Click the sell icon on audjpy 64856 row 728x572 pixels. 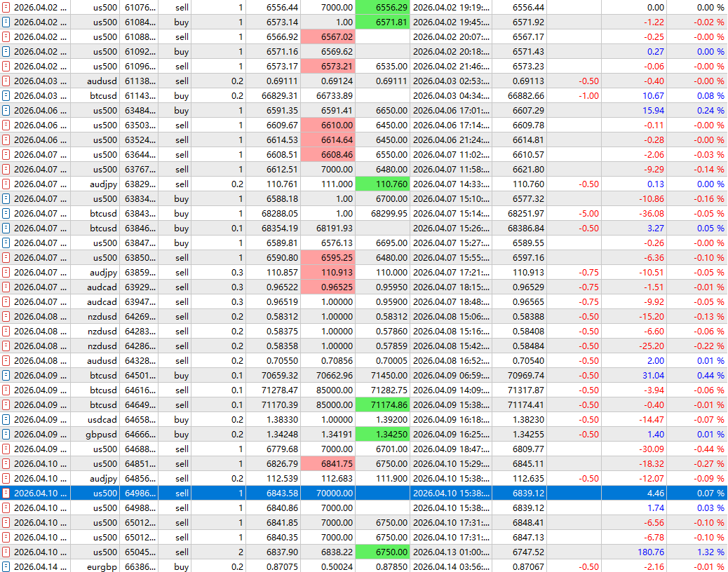(x=6, y=478)
